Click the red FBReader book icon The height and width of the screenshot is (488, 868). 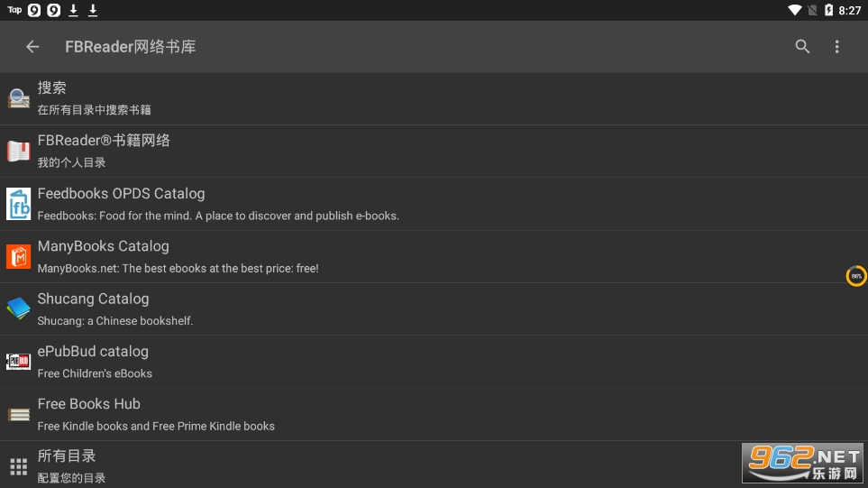point(19,152)
